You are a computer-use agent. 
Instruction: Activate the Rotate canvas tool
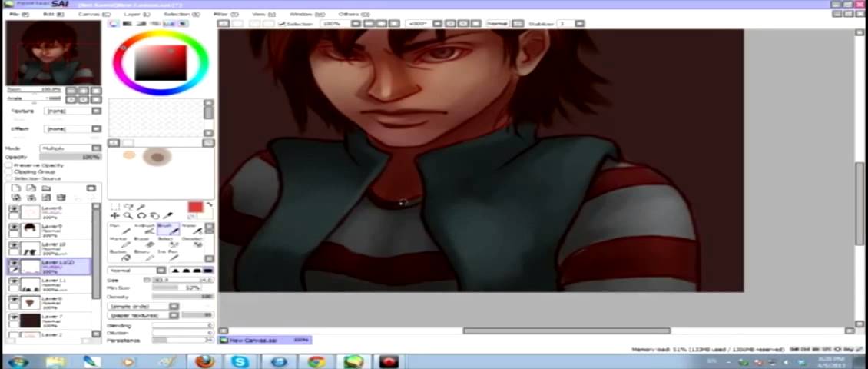click(x=141, y=215)
